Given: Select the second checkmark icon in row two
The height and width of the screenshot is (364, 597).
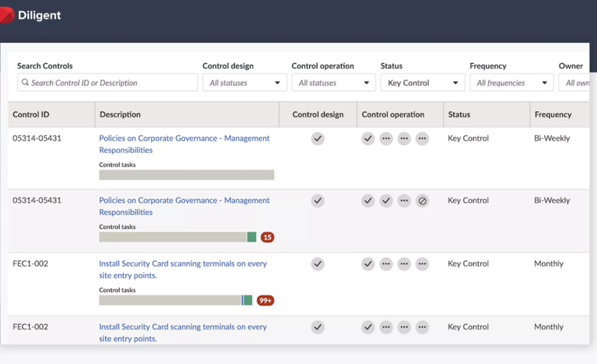Looking at the screenshot, I should [x=386, y=201].
